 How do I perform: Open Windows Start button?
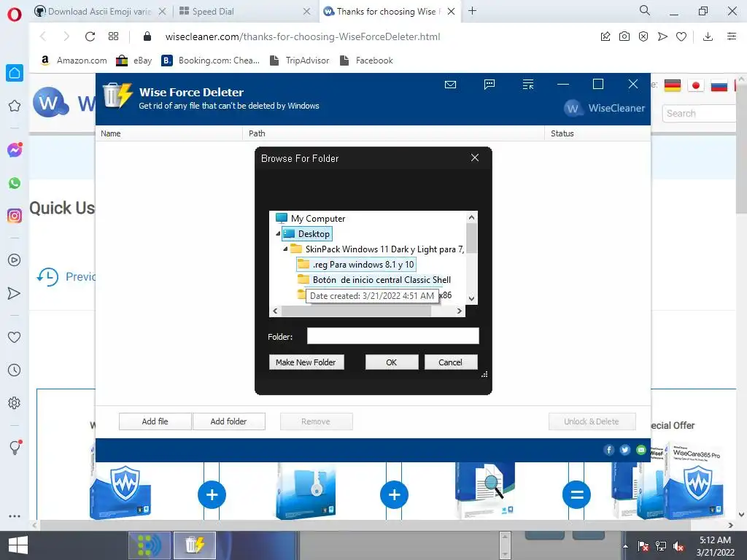18,545
